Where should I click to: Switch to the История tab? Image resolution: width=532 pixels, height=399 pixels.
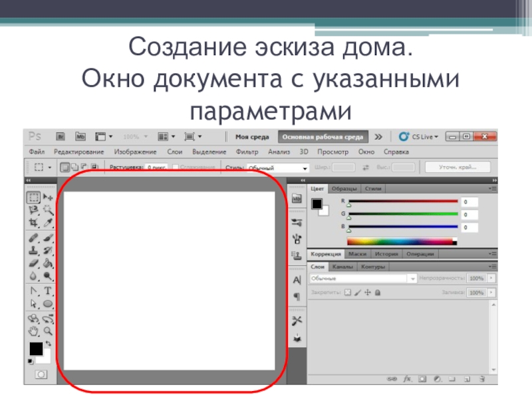tap(386, 254)
